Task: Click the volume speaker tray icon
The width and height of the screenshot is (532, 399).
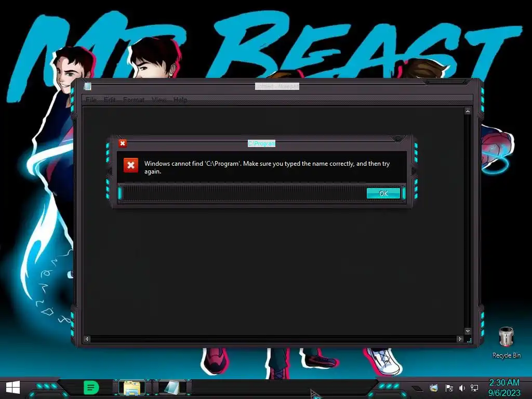Action: [x=462, y=388]
